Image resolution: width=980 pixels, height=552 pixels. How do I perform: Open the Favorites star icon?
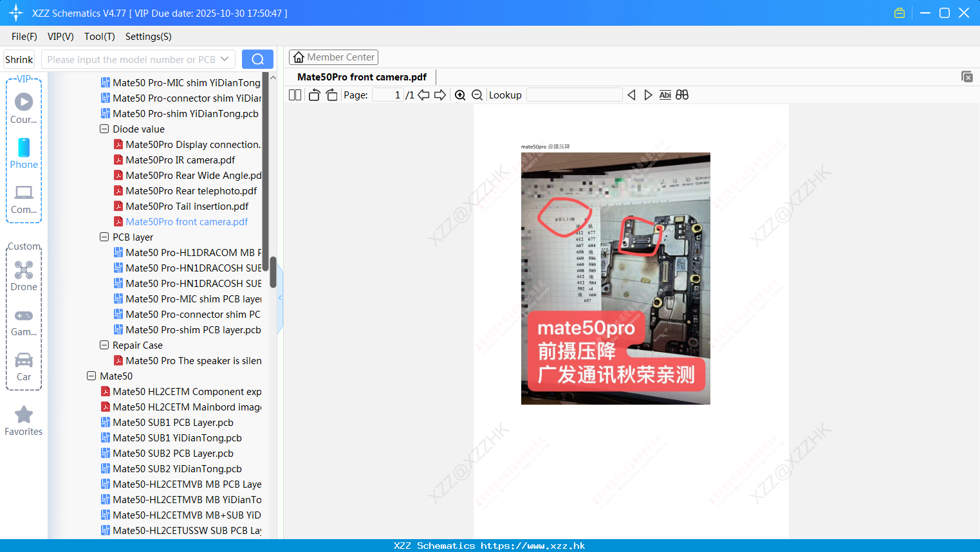pyautogui.click(x=24, y=414)
